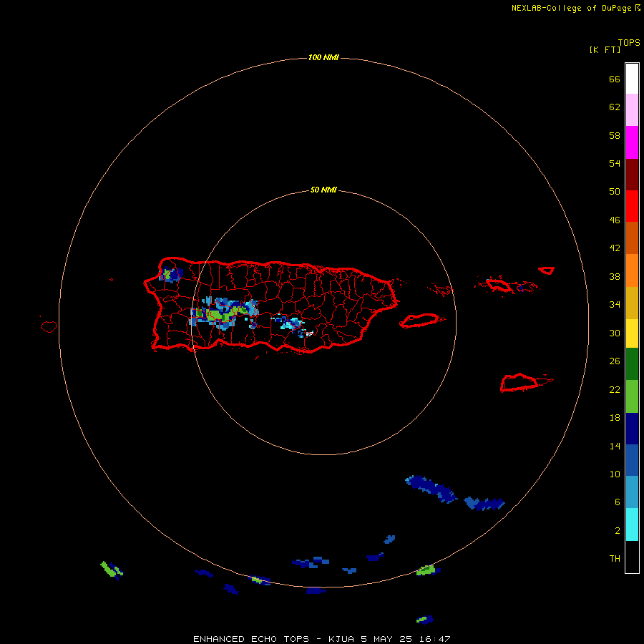Select the light blue legend swatch
The image size is (644, 644).
tap(632, 492)
